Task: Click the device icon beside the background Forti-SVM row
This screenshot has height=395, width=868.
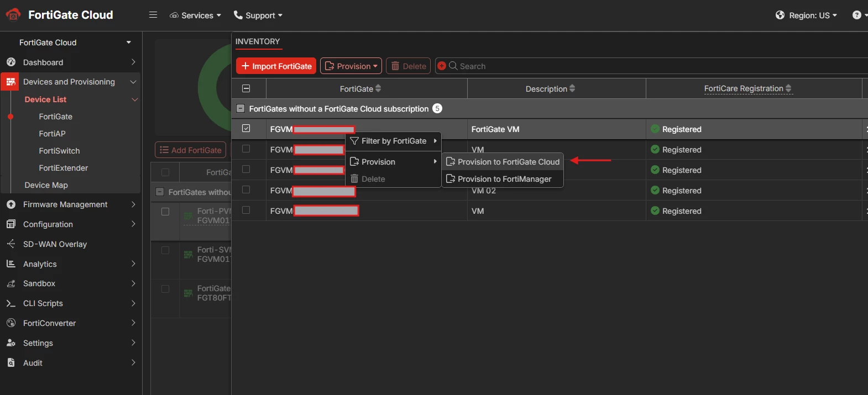Action: click(189, 254)
